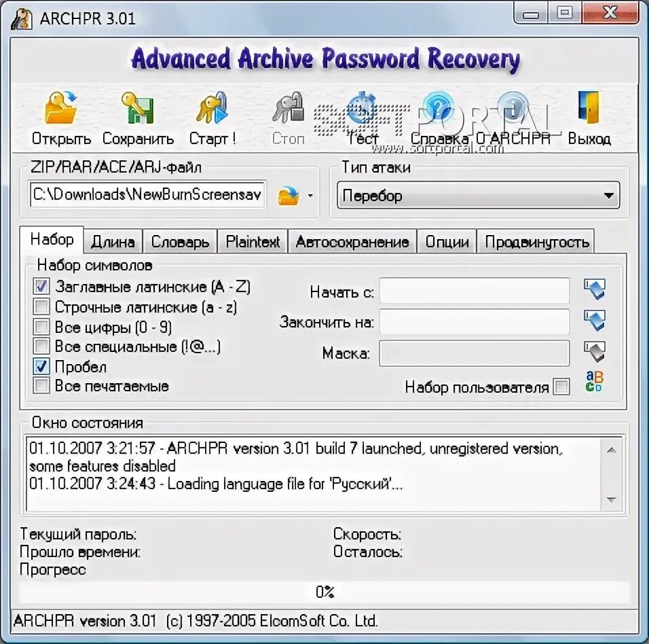Uncheck the Пробел checkbox
Viewport: 649px width, 644px height.
point(41,367)
